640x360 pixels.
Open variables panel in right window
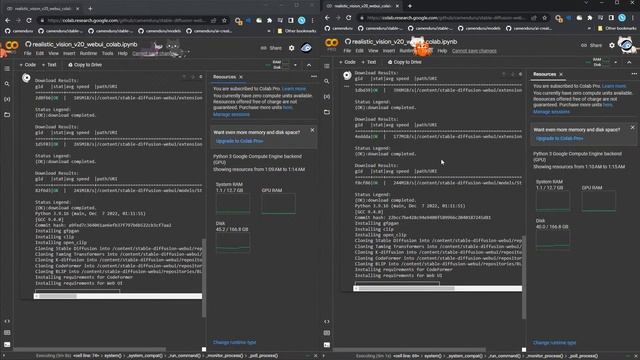point(327,97)
